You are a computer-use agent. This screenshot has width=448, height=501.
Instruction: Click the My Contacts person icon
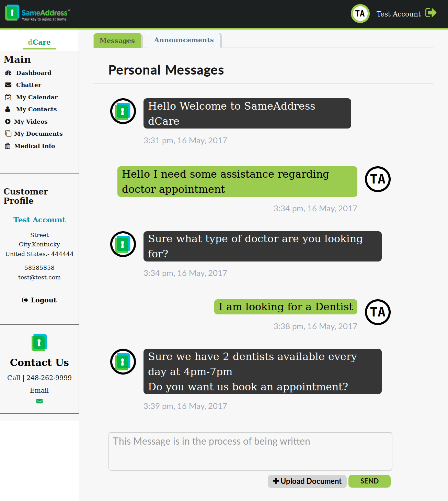pyautogui.click(x=8, y=109)
